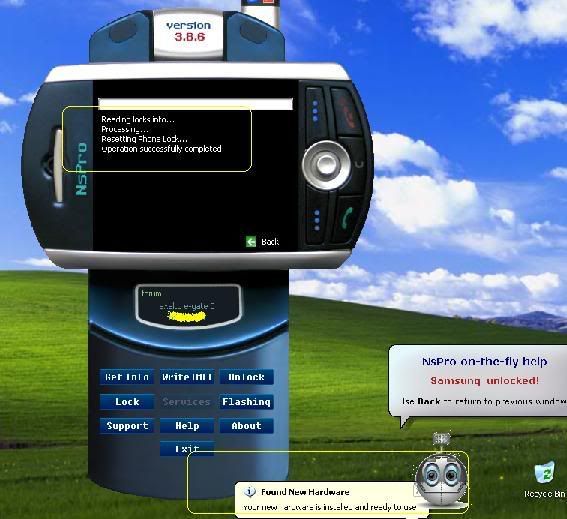Click the greyed-out Services button

pos(187,401)
